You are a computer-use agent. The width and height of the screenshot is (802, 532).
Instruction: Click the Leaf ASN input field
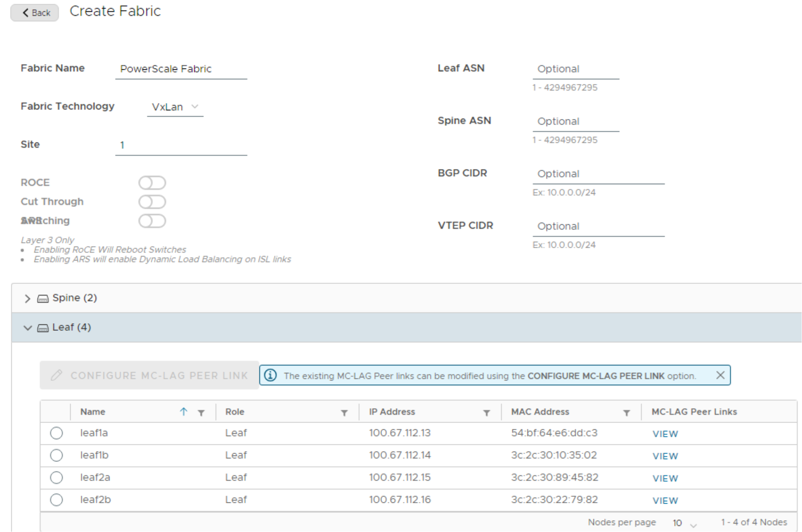pyautogui.click(x=576, y=69)
